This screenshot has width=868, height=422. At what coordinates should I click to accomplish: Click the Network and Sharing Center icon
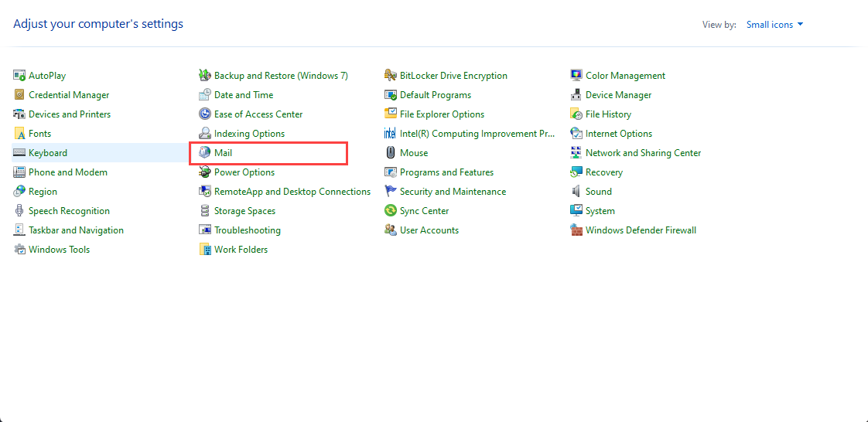577,153
